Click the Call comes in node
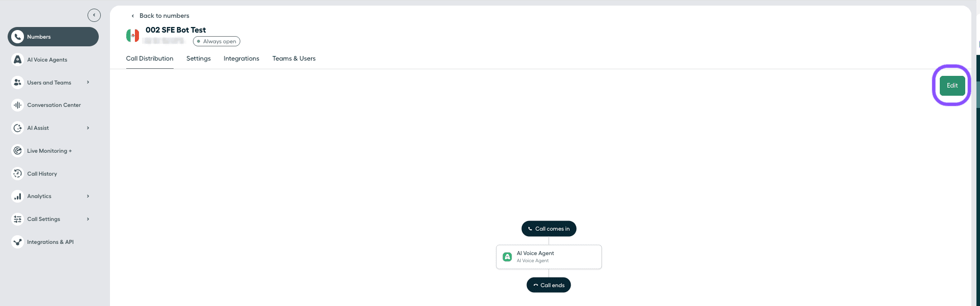980x306 pixels. pos(549,229)
